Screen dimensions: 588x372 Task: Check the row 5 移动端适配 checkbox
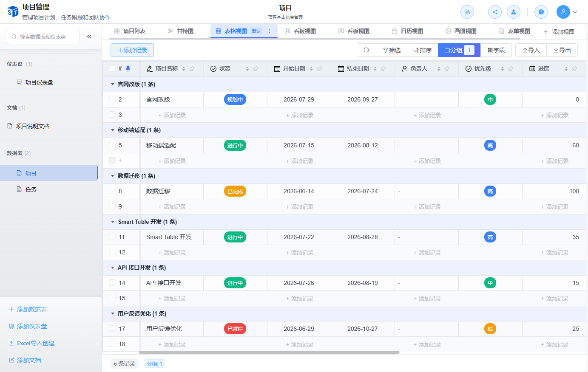(112, 145)
